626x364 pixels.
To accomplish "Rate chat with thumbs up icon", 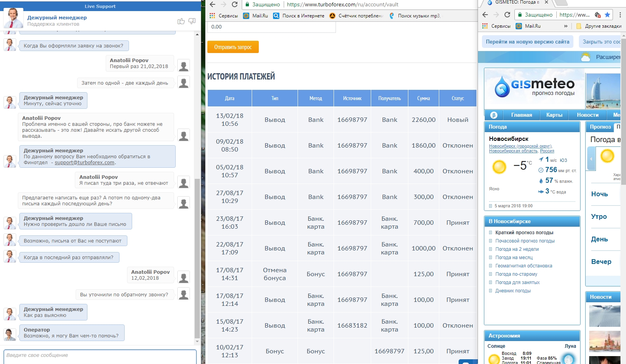I will pos(181,21).
